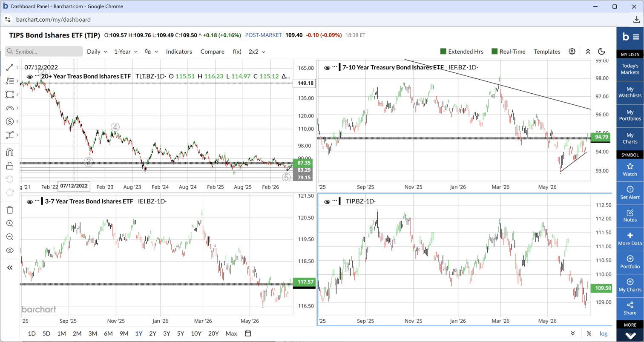Collapse the drawing toolbar with double chevron
The height and width of the screenshot is (342, 644).
pyautogui.click(x=9, y=267)
